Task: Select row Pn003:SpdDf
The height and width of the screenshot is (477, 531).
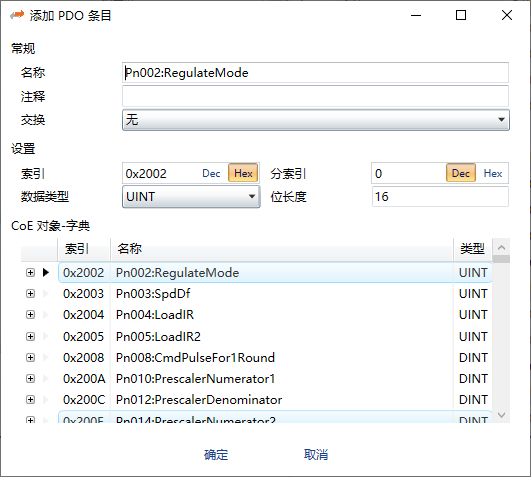Action: (x=275, y=294)
